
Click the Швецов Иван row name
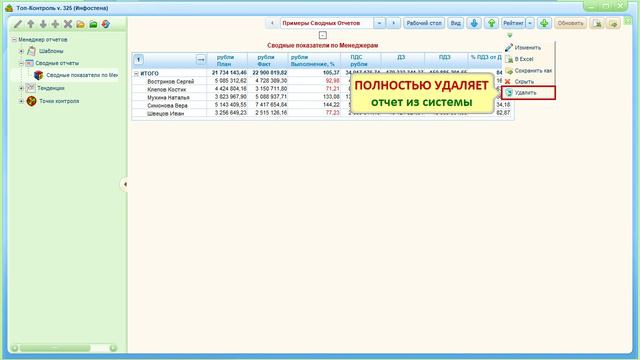[x=165, y=113]
